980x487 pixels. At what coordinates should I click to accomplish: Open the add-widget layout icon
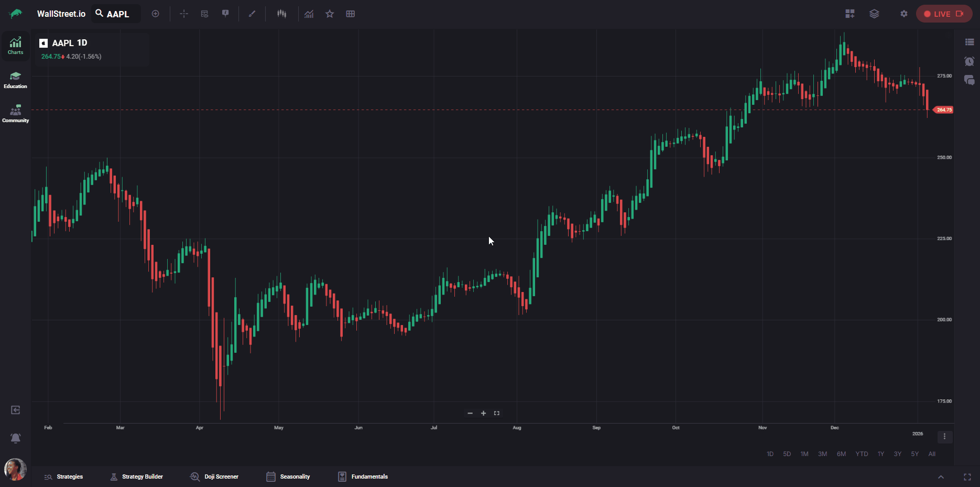(x=850, y=14)
